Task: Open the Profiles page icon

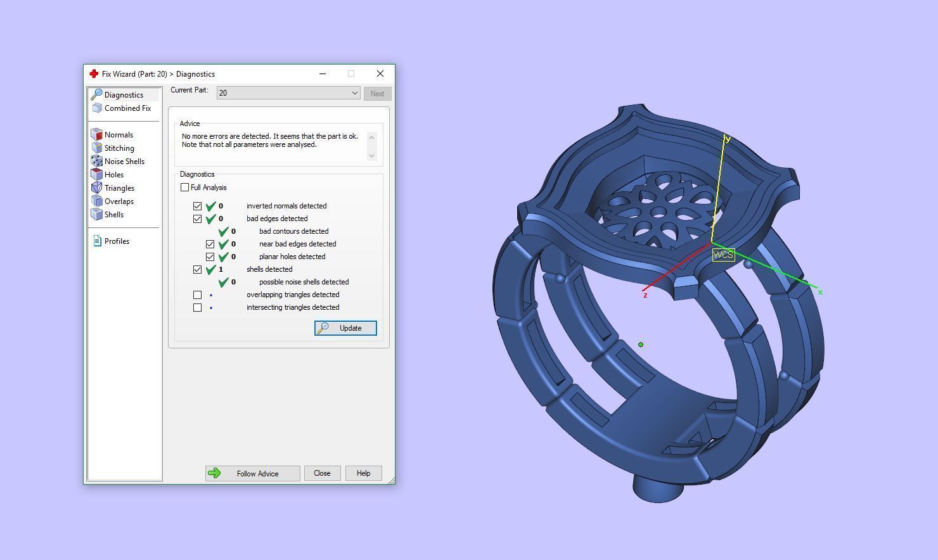Action: tap(97, 241)
